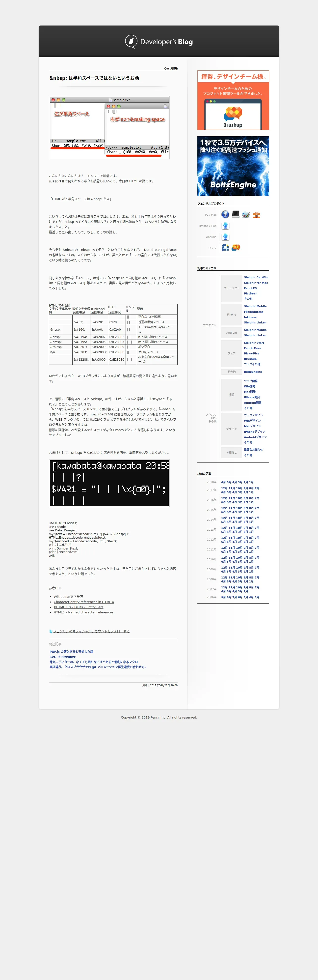Open the terminal kawabata screenshot image
318x980 pixels.
pos(109,483)
